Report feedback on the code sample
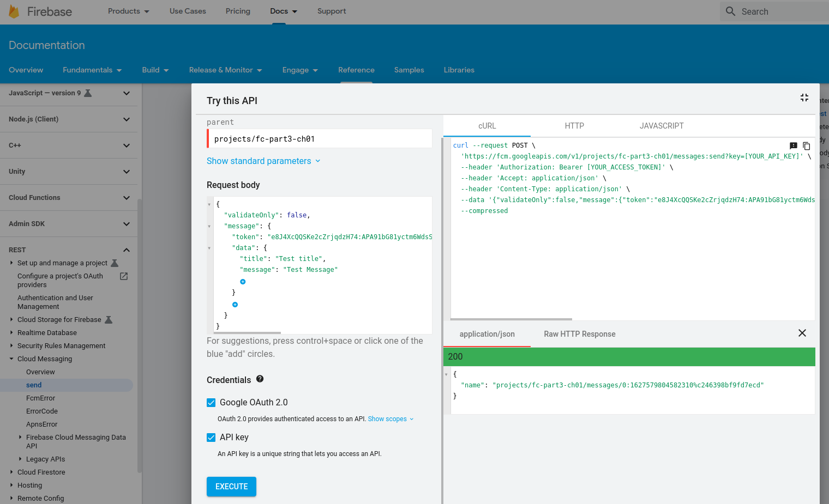 coord(794,145)
